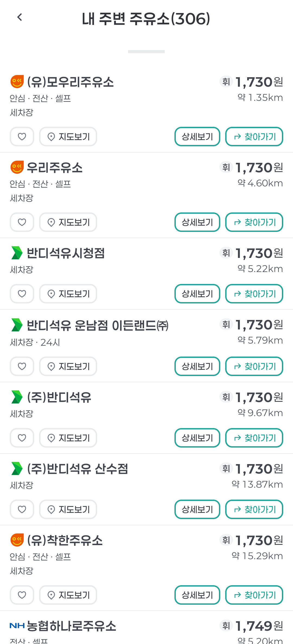Screen dimensions: 293x644
Task: Tap the back arrow icon
Action: [20, 17]
